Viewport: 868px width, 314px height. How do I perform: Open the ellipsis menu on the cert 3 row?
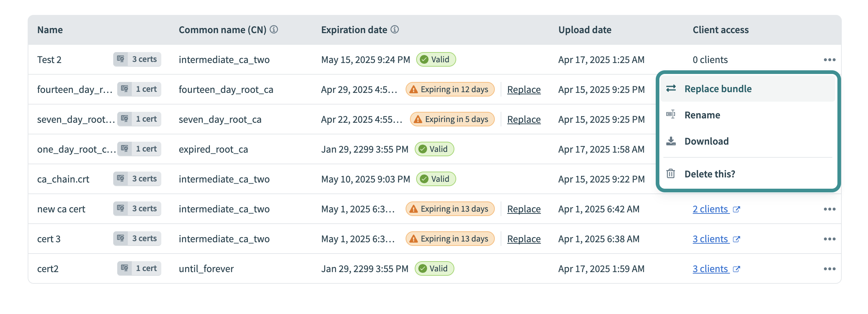[x=830, y=239]
